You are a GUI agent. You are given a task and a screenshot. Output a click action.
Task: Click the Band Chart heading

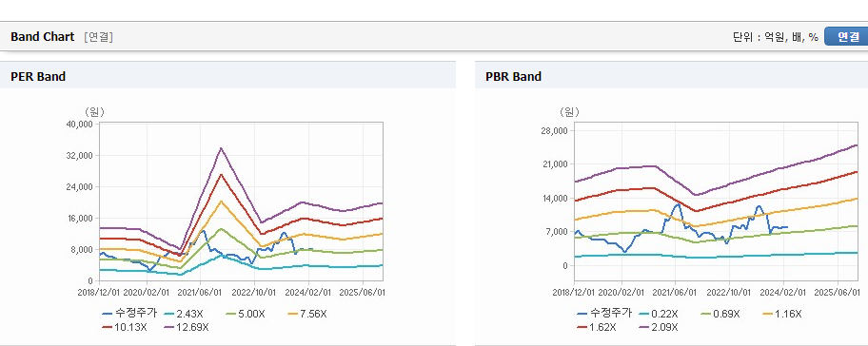pyautogui.click(x=42, y=37)
